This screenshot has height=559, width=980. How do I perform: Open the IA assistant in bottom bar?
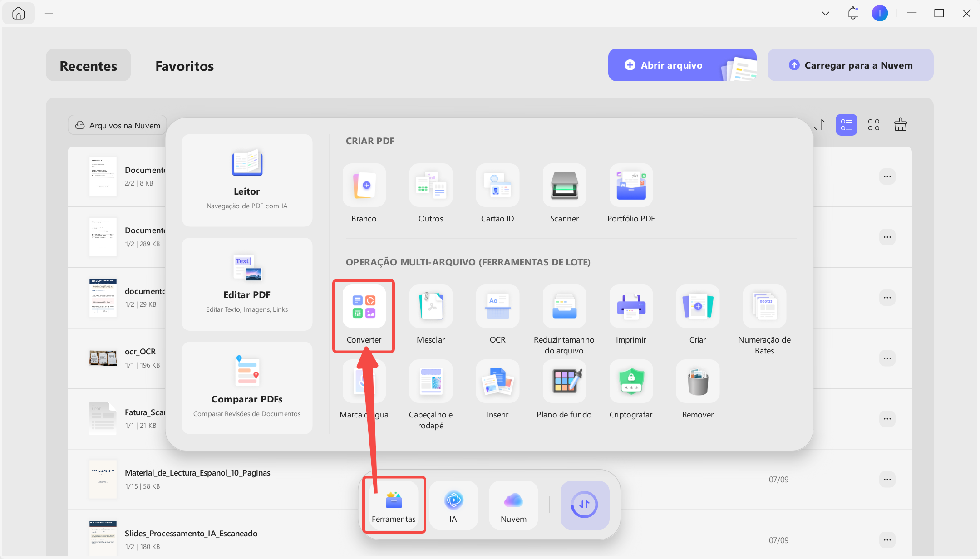point(453,505)
